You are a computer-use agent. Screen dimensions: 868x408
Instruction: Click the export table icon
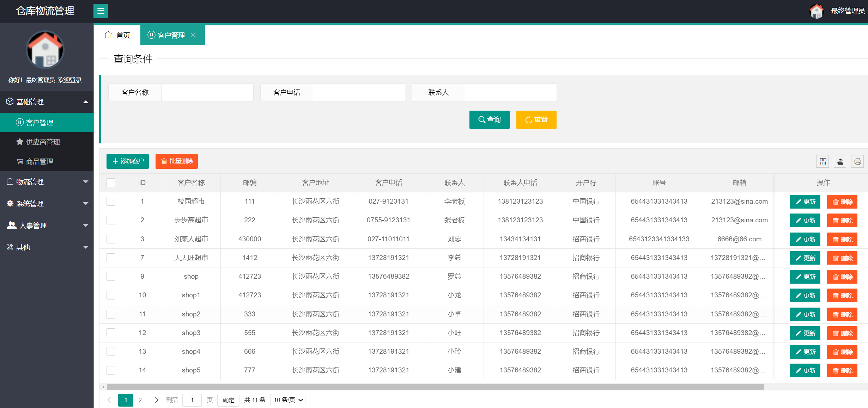coord(840,161)
